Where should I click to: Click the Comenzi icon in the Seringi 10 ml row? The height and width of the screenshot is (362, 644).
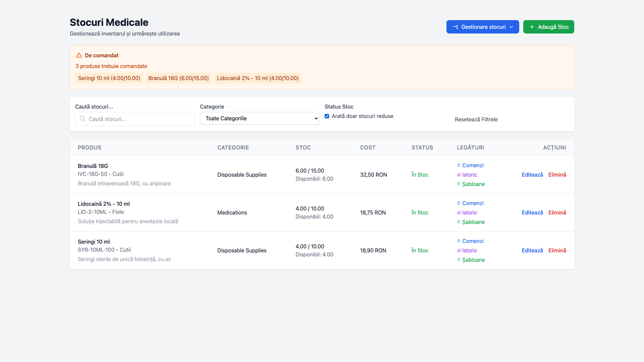point(459,241)
